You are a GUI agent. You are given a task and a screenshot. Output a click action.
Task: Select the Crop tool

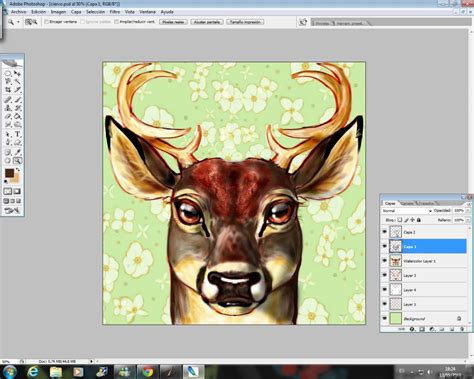click(x=8, y=89)
